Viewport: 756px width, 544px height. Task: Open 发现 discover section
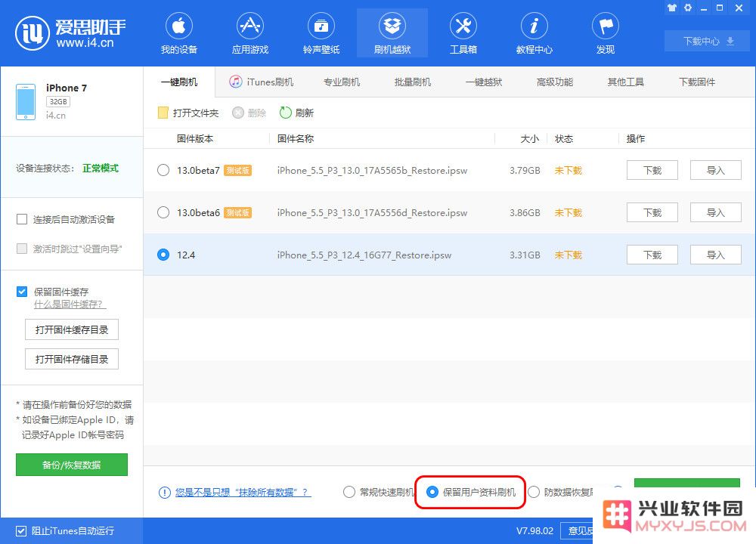click(605, 33)
